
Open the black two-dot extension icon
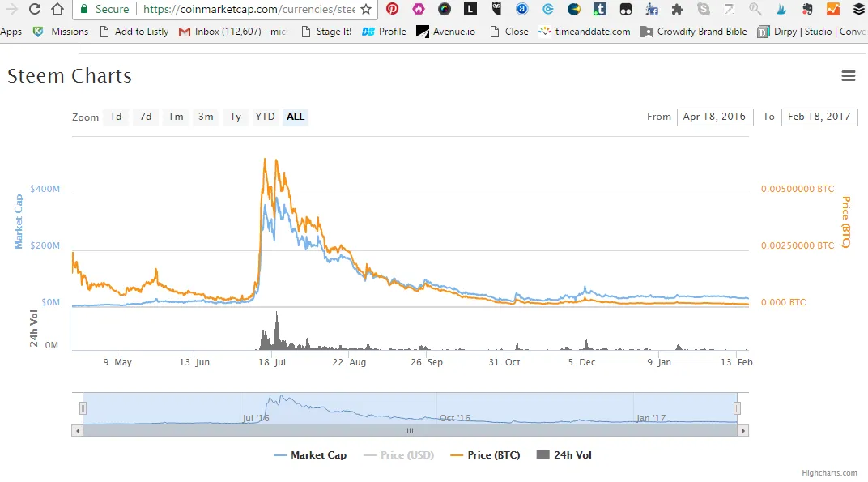click(x=626, y=9)
